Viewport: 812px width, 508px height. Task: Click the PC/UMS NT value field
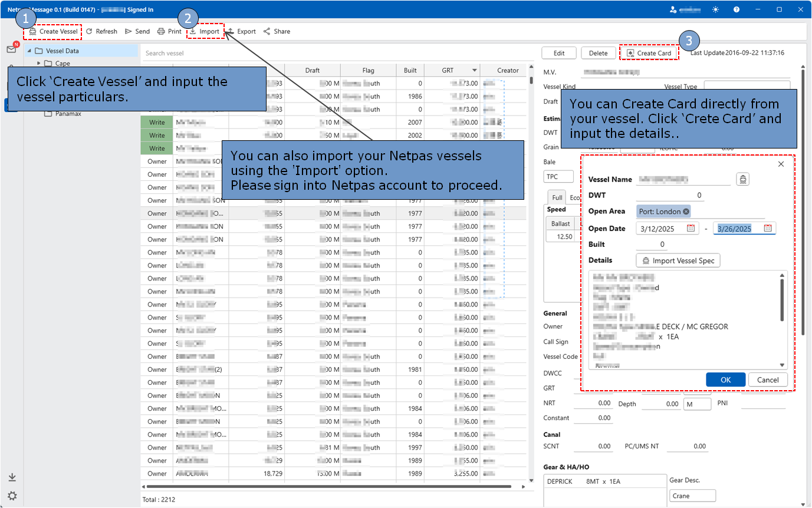coord(688,446)
